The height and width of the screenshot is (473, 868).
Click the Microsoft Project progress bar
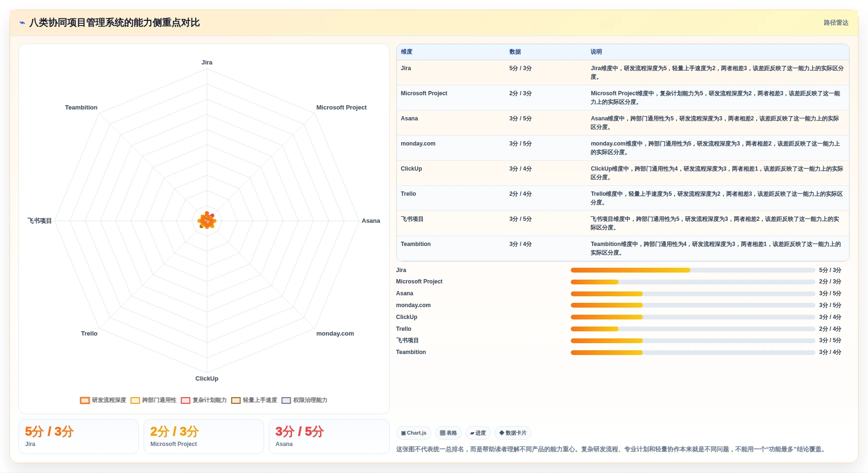(693, 282)
